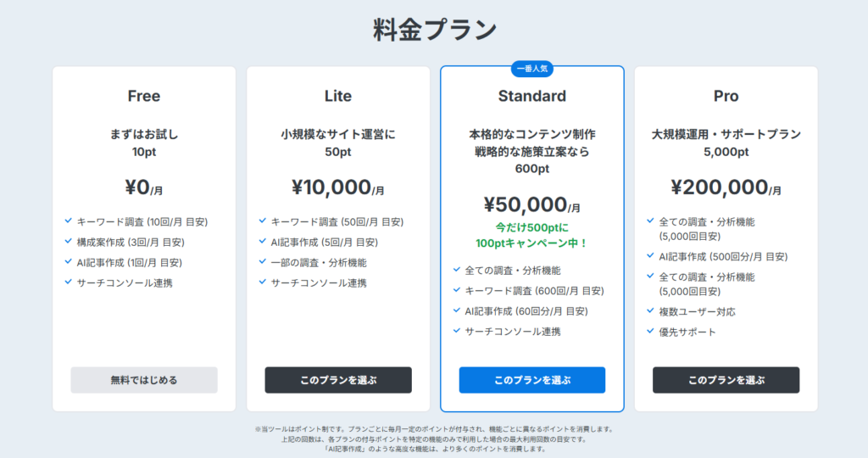Click the Standard plan title
868x458 pixels.
(x=532, y=96)
